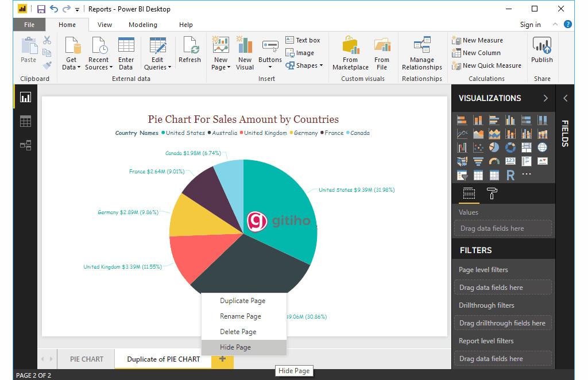Select Hide Page in context menu
Viewport: 588px width, 380px height.
243,347
